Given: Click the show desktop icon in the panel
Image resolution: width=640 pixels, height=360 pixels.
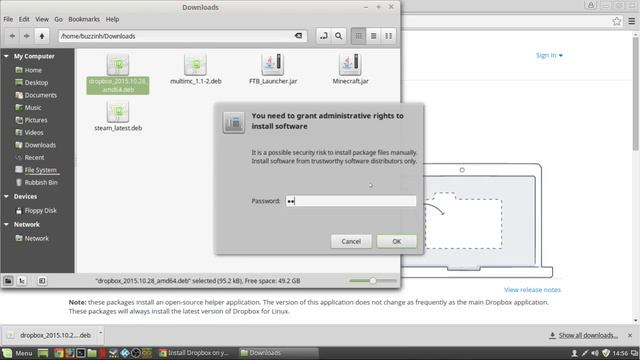Looking at the screenshot, I should coord(43,353).
